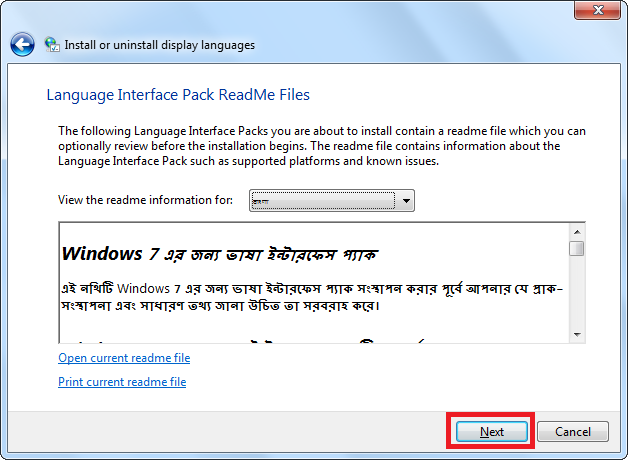Click the 'Language Interface Pack ReadMe Files' heading
628x460 pixels.
(178, 95)
